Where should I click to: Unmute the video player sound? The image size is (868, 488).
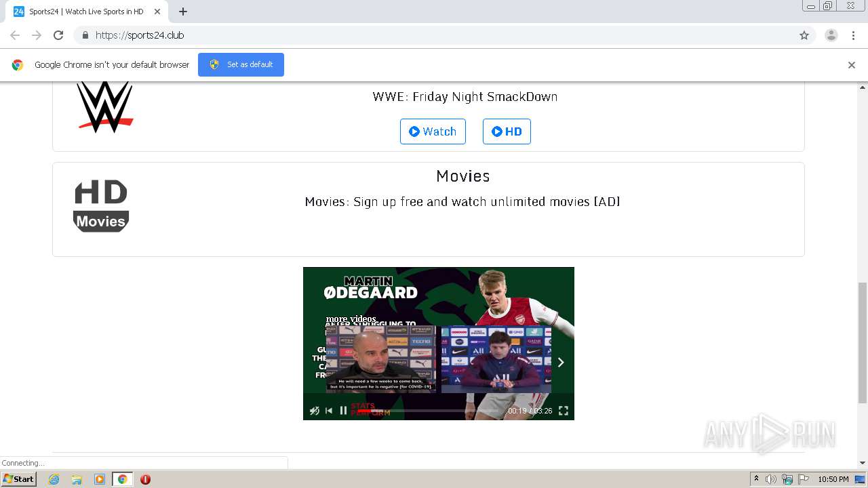315,411
